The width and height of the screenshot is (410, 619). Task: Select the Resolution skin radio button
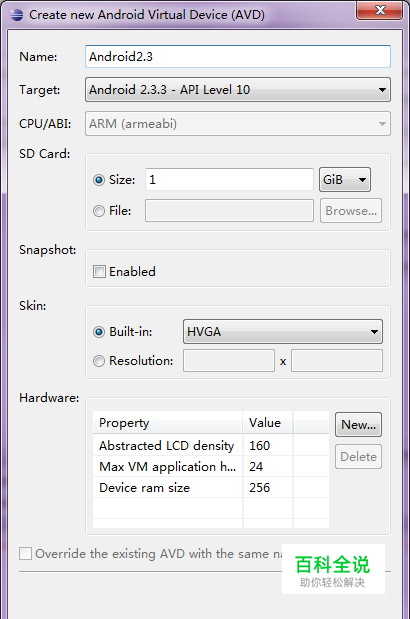point(99,361)
